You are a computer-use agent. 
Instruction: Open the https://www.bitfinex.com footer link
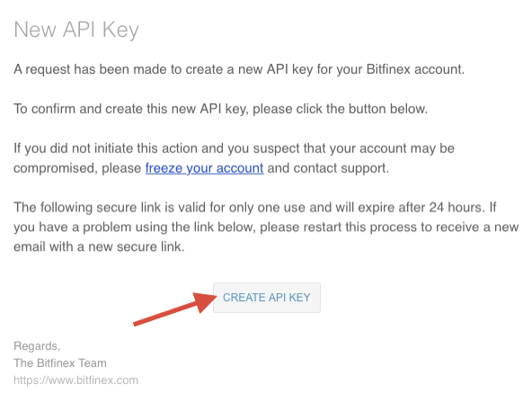[x=76, y=380]
